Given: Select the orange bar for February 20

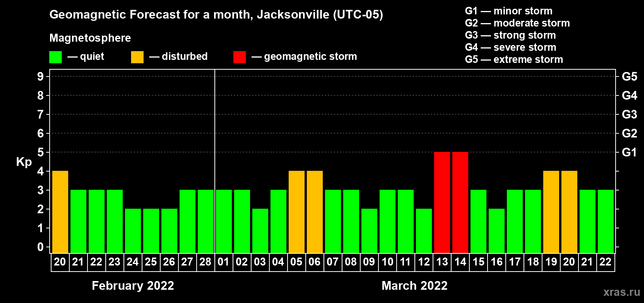Looking at the screenshot, I should pos(60,212).
